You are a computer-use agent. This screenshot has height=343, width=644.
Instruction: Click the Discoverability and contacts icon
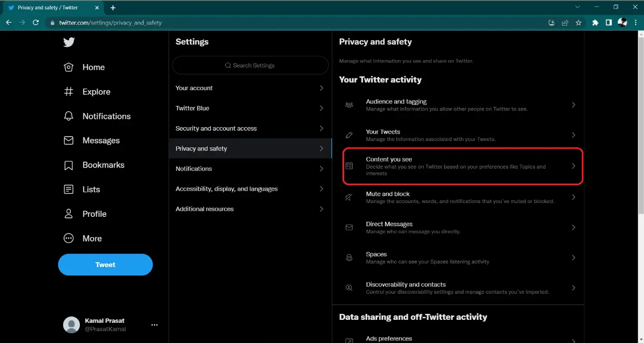[349, 288]
